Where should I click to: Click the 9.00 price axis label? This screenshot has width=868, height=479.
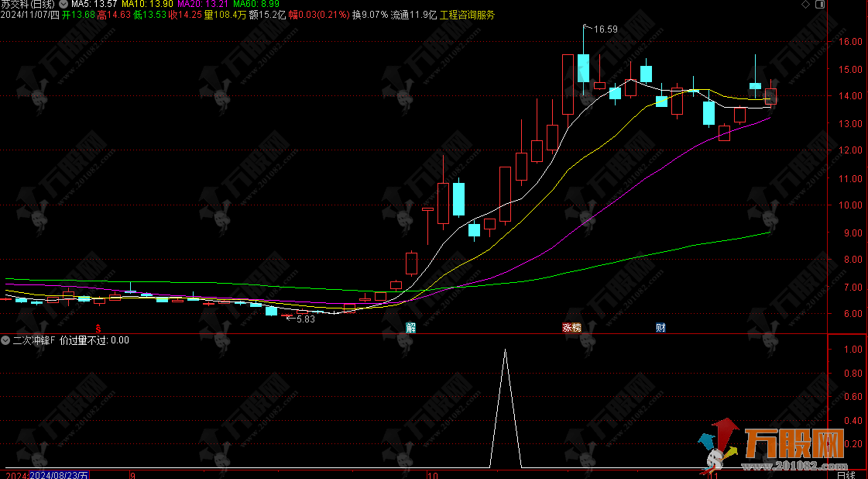coord(853,233)
